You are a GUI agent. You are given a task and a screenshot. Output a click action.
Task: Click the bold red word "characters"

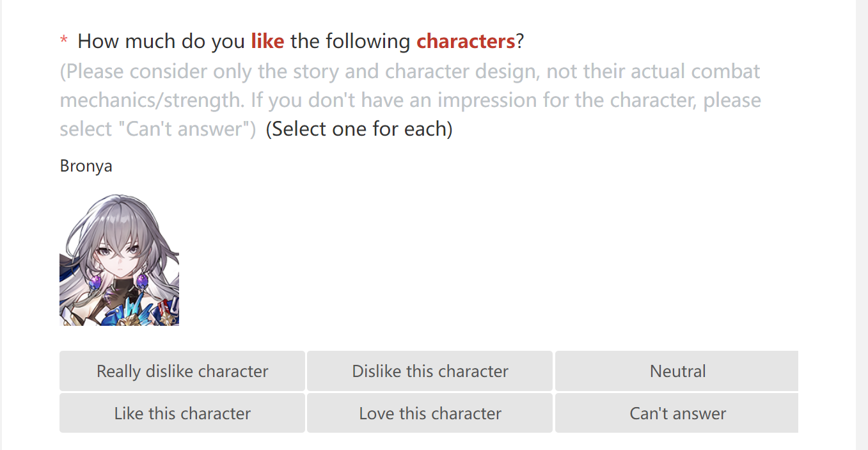click(x=466, y=42)
